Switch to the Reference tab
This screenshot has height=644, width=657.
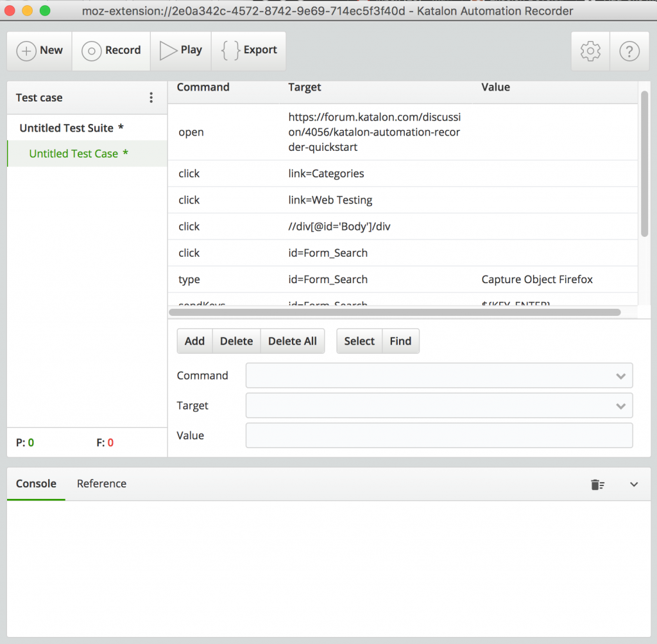tap(101, 483)
